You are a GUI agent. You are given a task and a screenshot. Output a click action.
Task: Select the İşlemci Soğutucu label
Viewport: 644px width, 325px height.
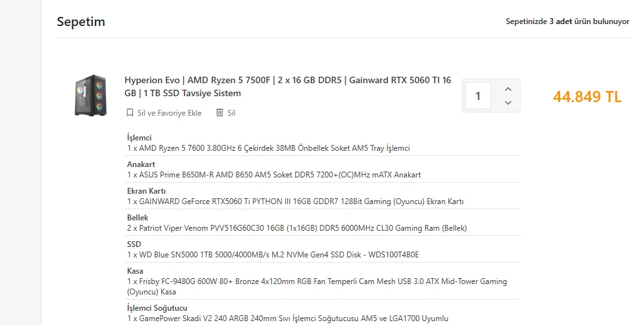[157, 308]
